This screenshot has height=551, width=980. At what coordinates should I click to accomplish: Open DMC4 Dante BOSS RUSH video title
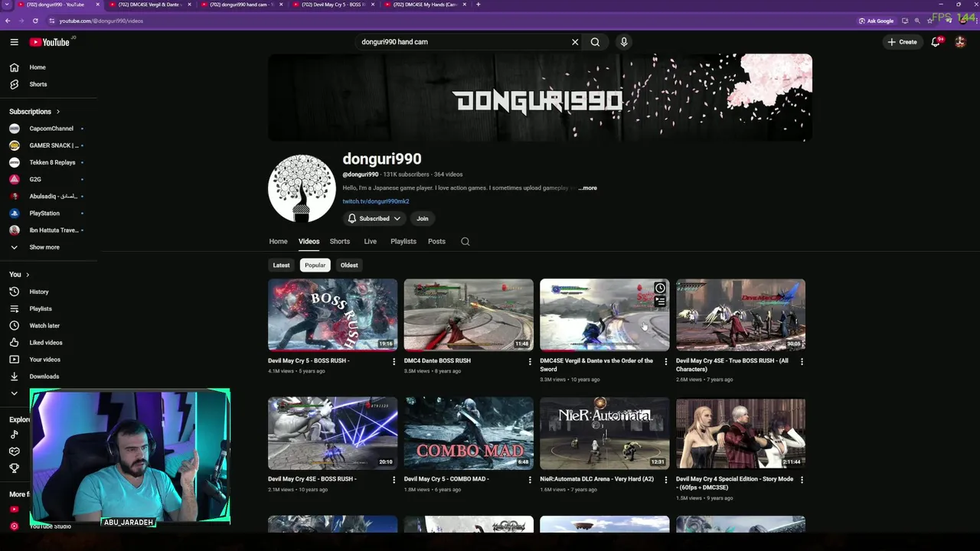[437, 360]
